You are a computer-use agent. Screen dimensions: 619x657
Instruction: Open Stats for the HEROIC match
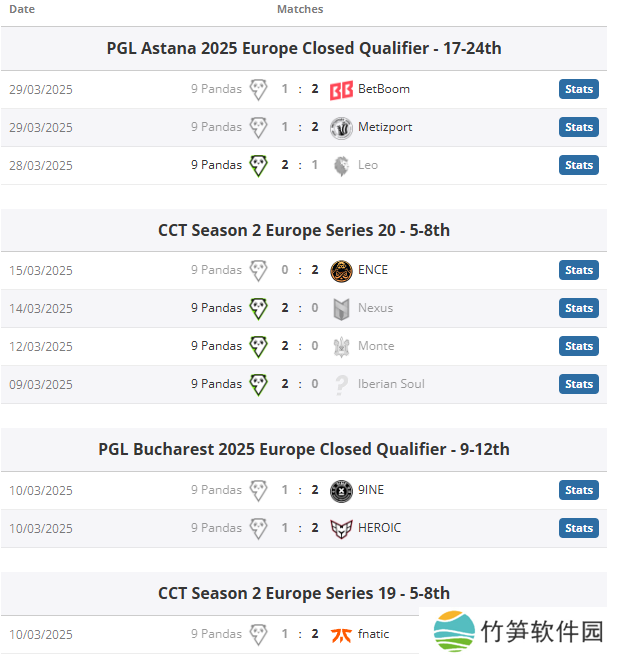[578, 528]
